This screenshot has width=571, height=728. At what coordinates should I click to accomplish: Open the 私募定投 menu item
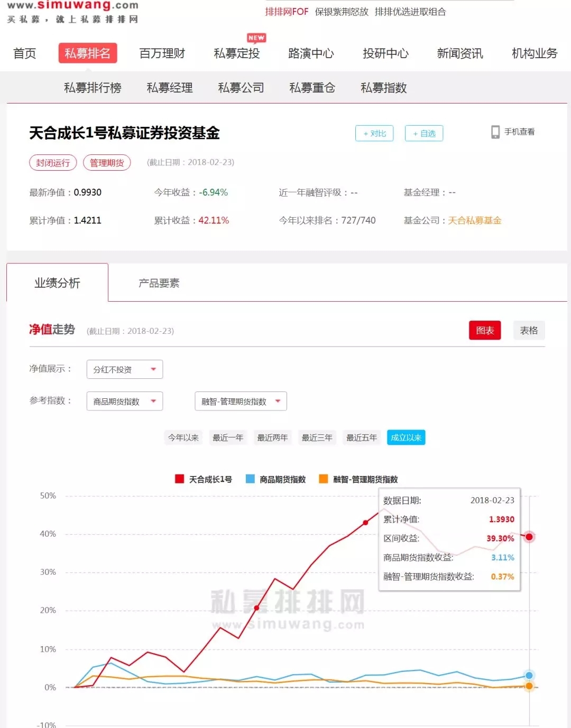(237, 53)
